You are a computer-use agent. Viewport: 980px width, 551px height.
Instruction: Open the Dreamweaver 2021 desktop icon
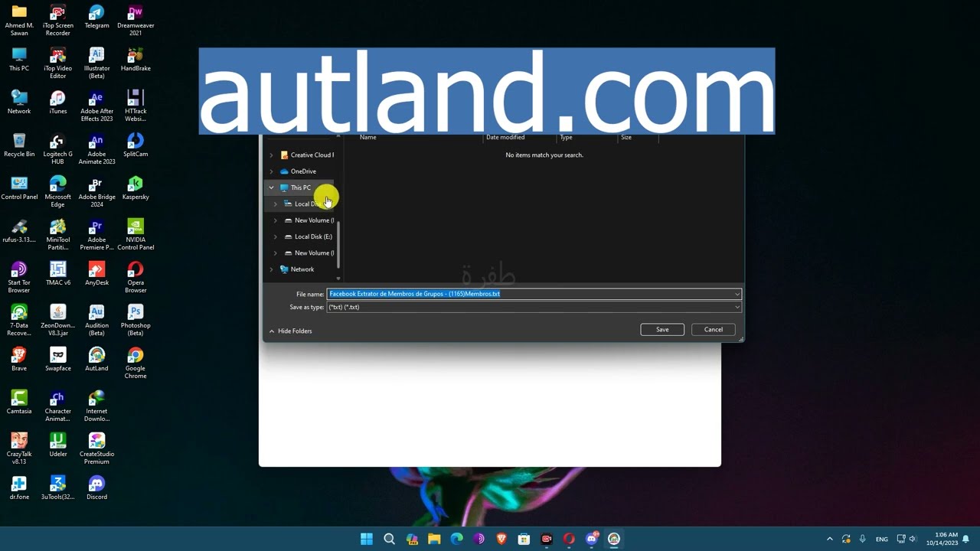pos(136,21)
